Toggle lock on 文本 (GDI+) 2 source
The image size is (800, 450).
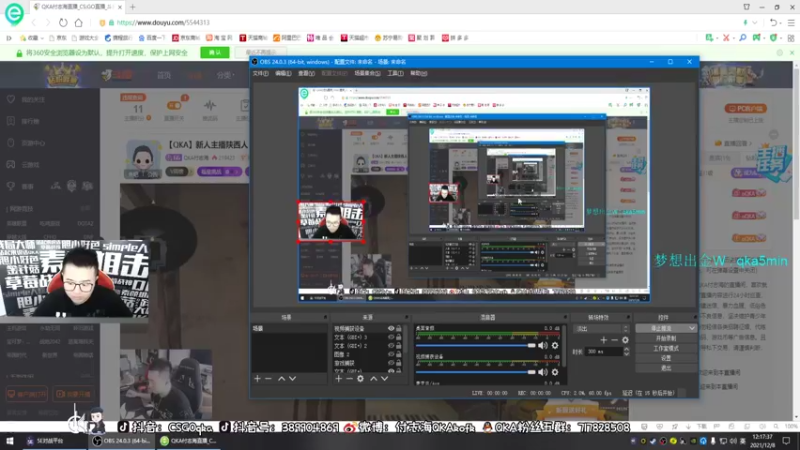(399, 346)
